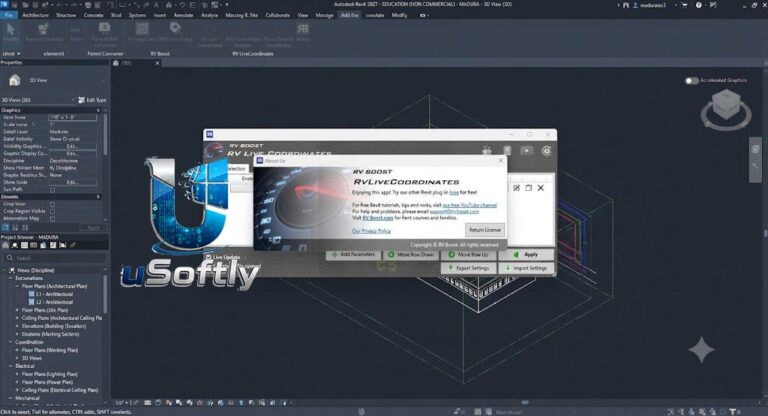
Task: Toggle the Live Update checkbox
Action: coord(209,257)
